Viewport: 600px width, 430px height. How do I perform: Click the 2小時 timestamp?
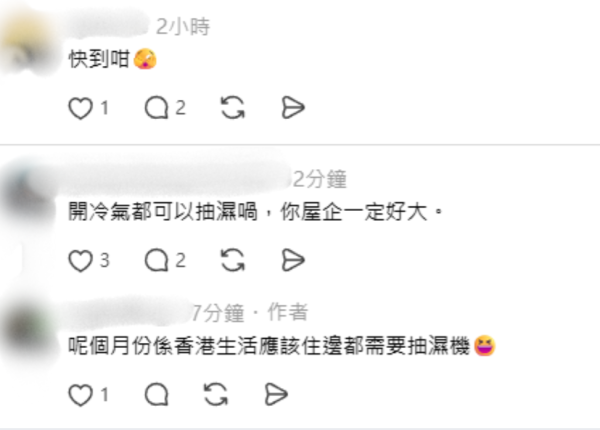pyautogui.click(x=183, y=27)
